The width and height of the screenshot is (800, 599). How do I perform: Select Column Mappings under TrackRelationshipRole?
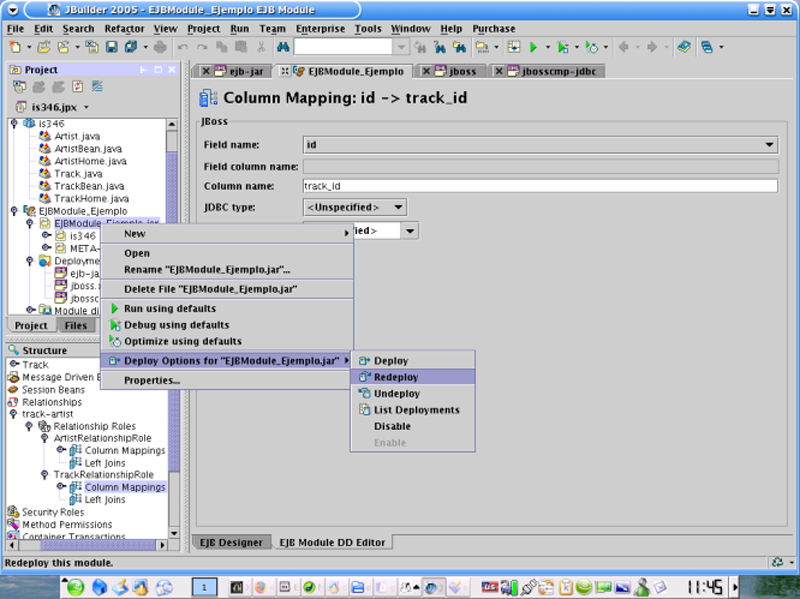(125, 487)
